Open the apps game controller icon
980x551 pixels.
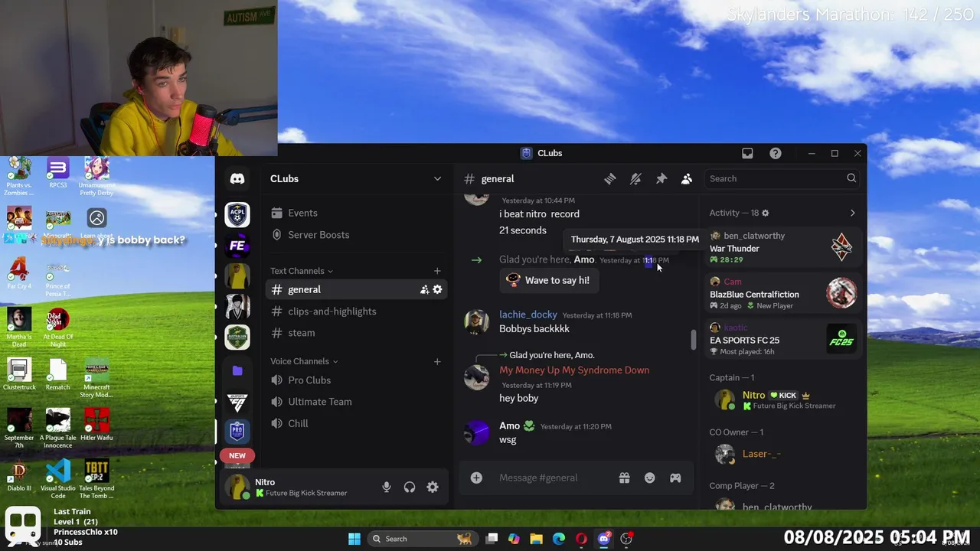point(675,478)
